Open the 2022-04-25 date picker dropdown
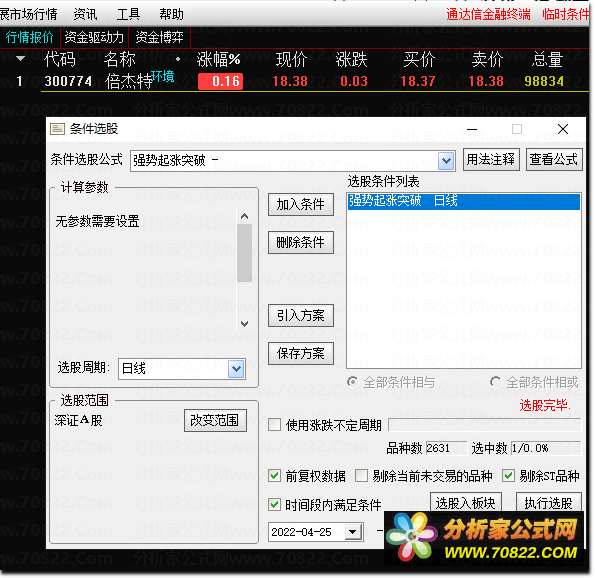 click(x=353, y=532)
